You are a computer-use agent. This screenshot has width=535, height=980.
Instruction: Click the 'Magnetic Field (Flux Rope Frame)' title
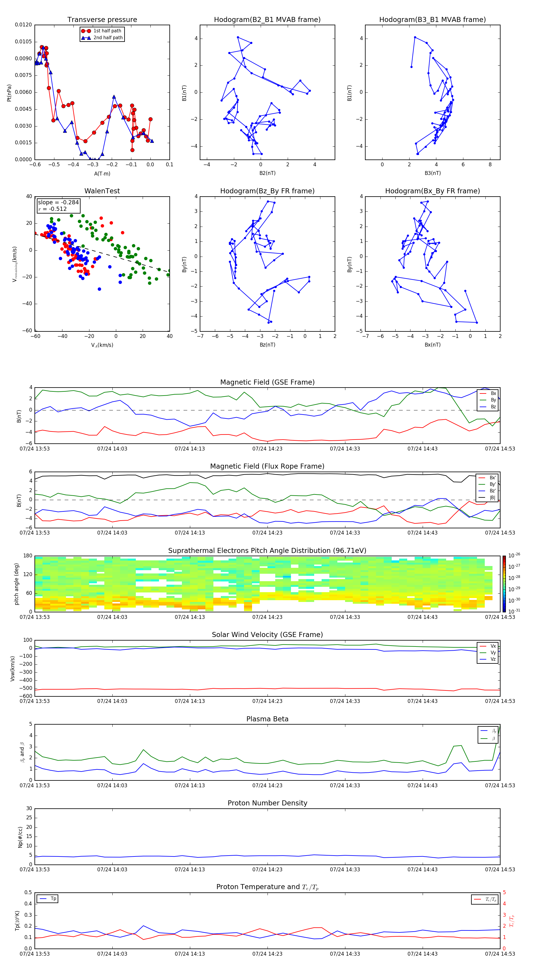(x=267, y=467)
